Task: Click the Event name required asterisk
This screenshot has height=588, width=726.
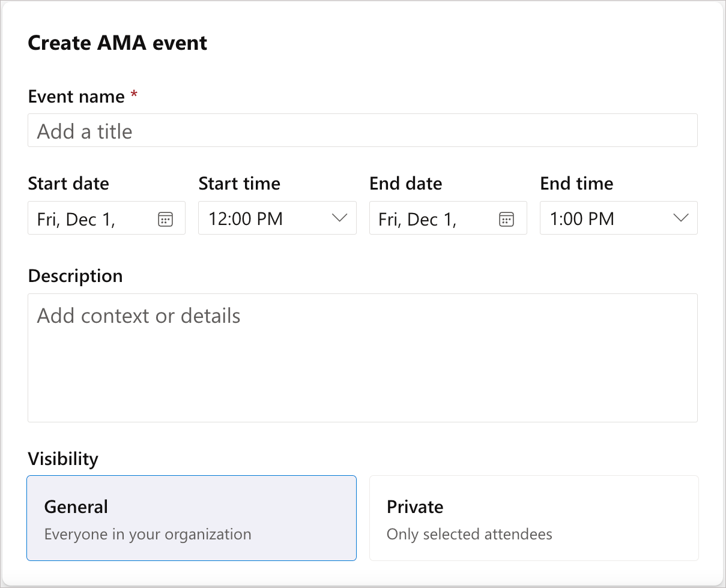Action: (x=133, y=95)
